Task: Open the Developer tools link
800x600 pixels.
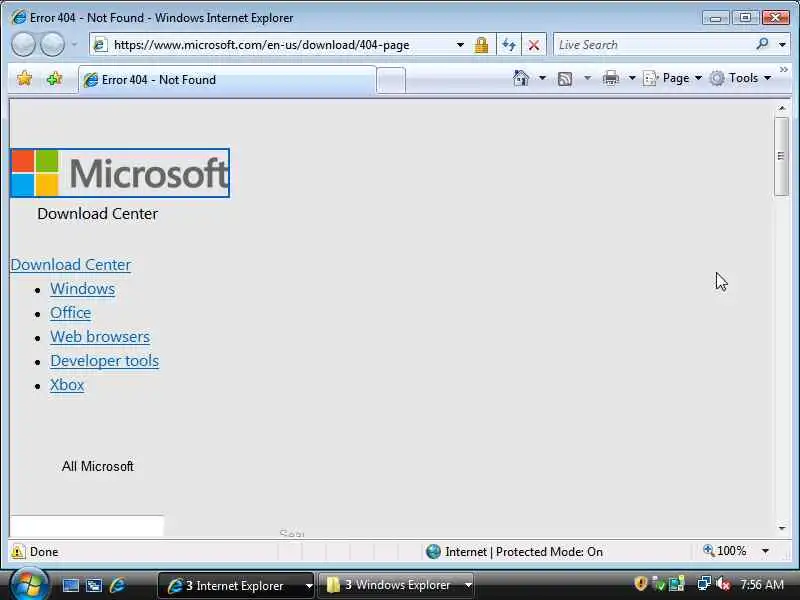Action: [105, 361]
